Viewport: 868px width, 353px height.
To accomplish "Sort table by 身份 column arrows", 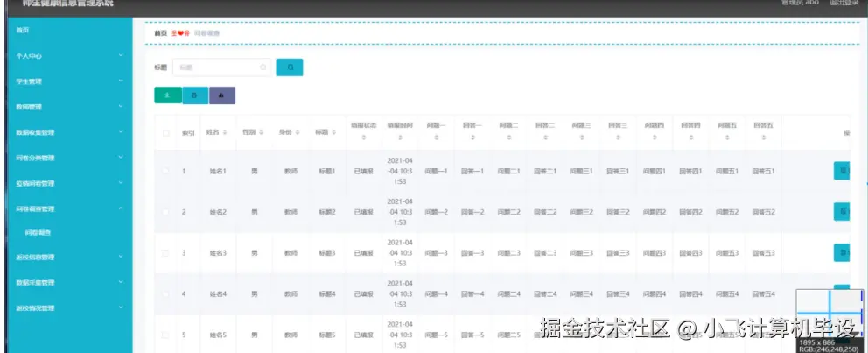I will click(297, 133).
